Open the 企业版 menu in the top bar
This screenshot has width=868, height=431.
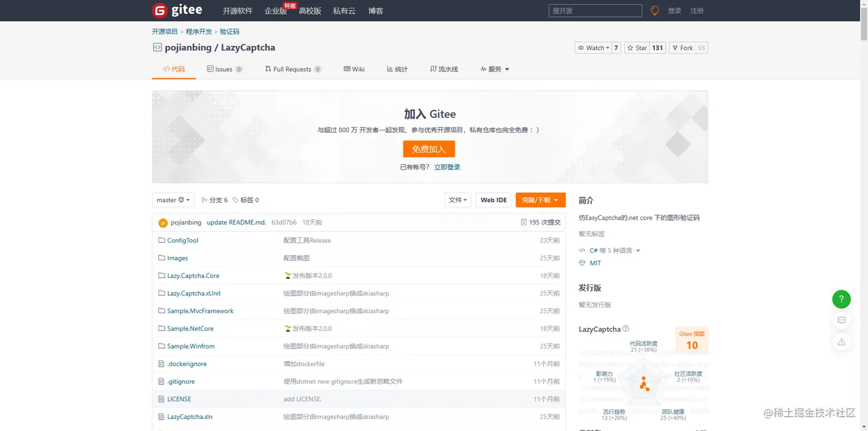click(x=275, y=10)
